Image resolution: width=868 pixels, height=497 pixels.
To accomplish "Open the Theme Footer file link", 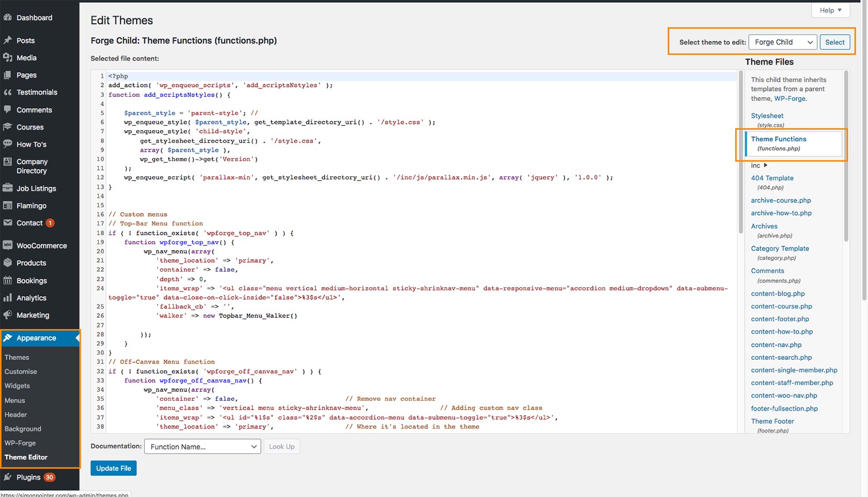I will pyautogui.click(x=772, y=421).
